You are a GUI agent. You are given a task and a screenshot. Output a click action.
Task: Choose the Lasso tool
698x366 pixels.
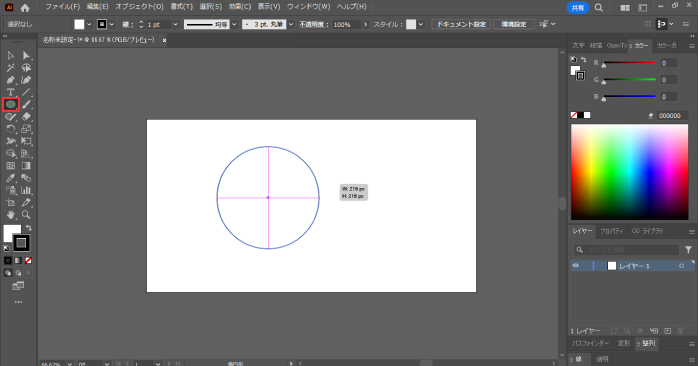click(26, 68)
